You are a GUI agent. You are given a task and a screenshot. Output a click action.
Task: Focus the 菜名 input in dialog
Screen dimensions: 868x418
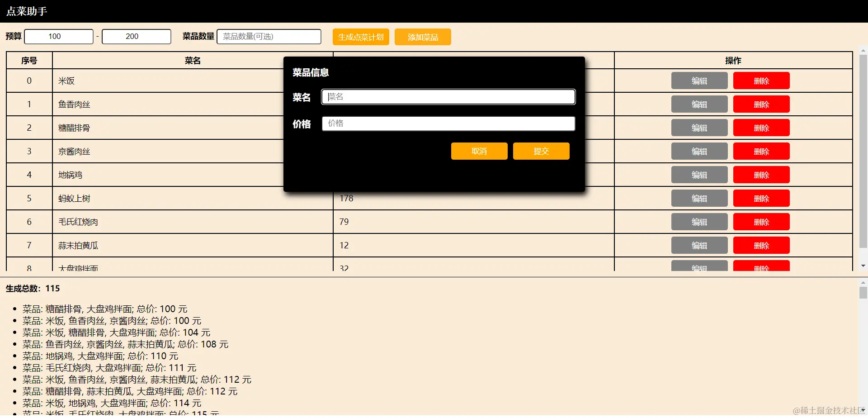click(x=448, y=97)
